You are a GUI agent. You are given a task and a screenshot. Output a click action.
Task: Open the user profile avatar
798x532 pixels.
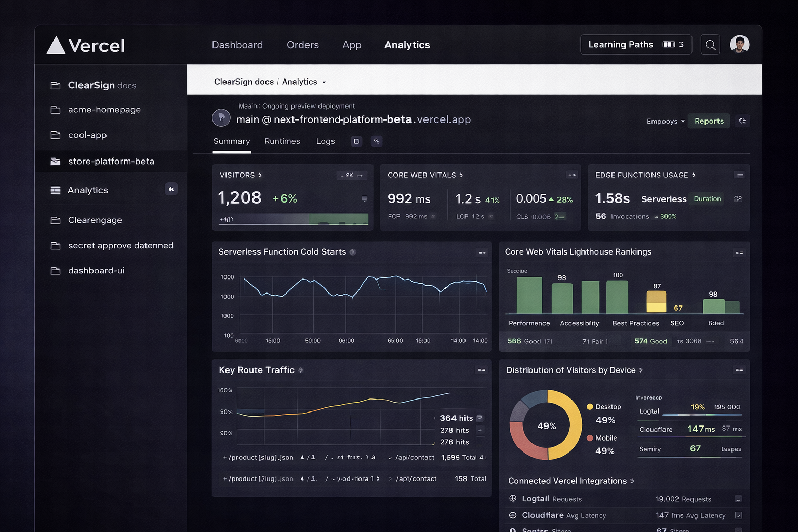[x=739, y=44]
